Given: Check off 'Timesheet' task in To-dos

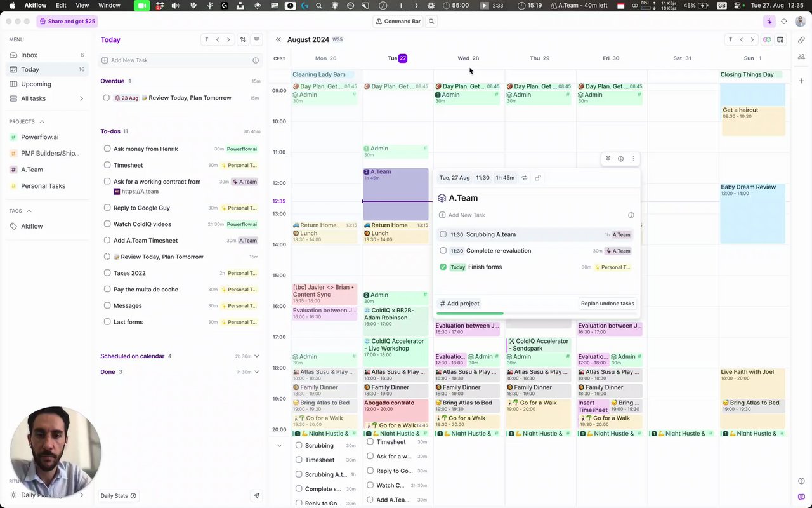Looking at the screenshot, I should [x=107, y=165].
